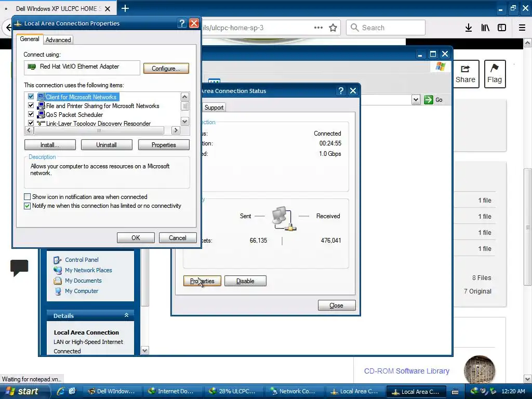Close the Dell Windows XP ULCPC tab

coord(108,8)
